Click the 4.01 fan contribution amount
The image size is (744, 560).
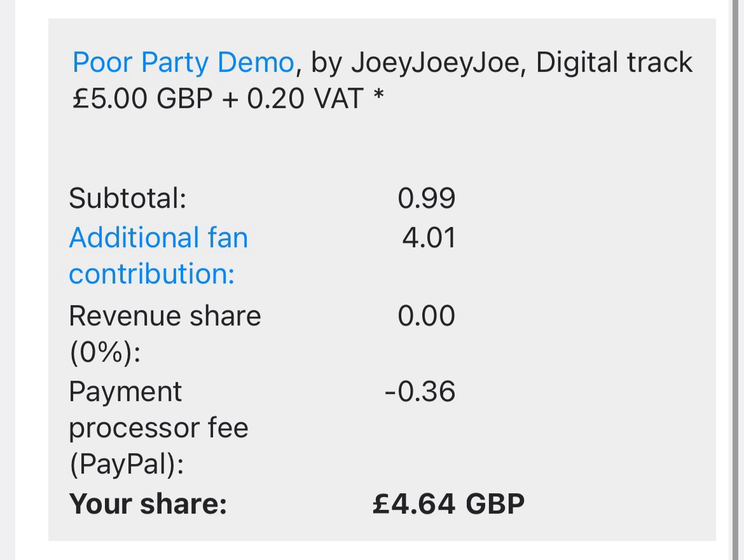coord(429,238)
